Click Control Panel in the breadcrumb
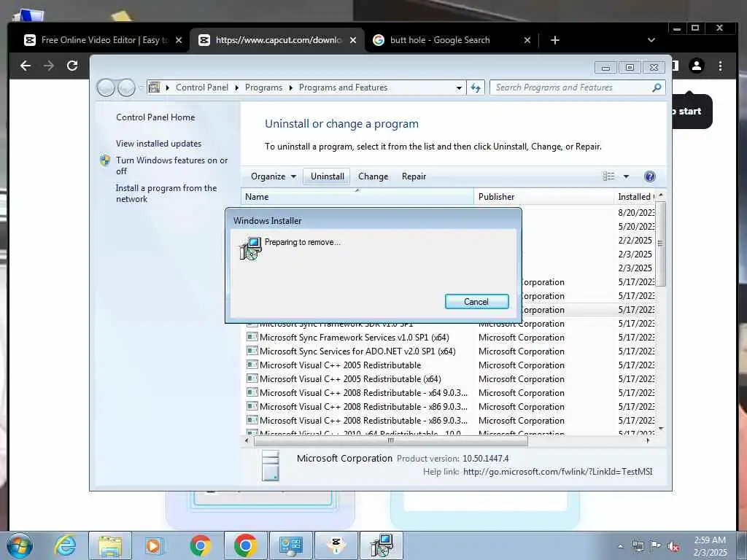Viewport: 747px width, 560px height. [201, 87]
